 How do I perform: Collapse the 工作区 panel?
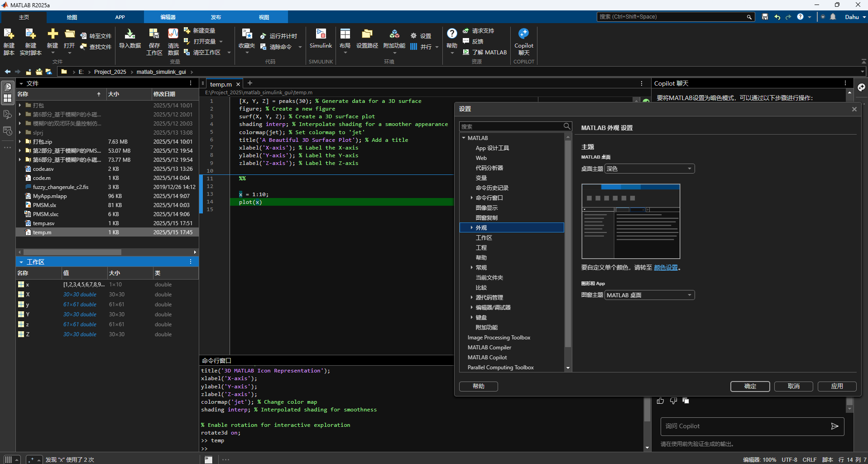(x=21, y=262)
